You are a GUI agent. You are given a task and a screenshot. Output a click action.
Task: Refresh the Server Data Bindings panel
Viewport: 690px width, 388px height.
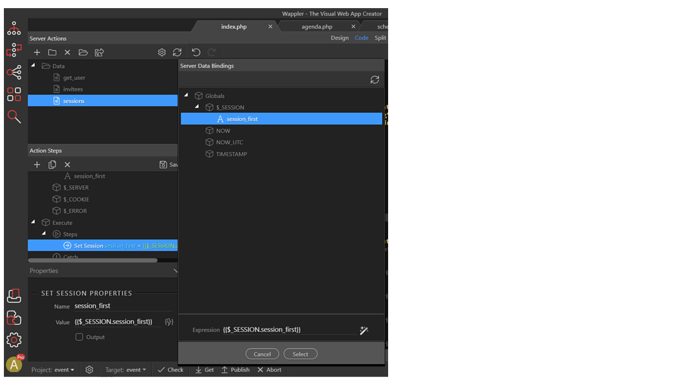[374, 80]
